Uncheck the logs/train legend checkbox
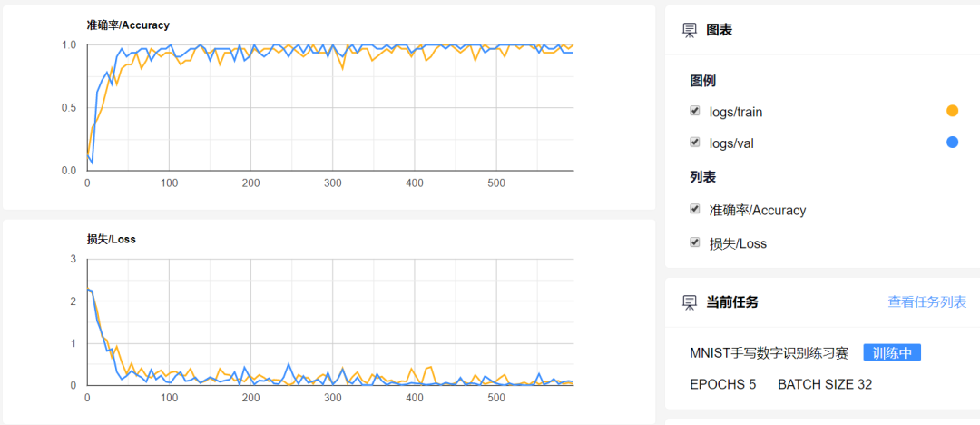 tap(695, 111)
